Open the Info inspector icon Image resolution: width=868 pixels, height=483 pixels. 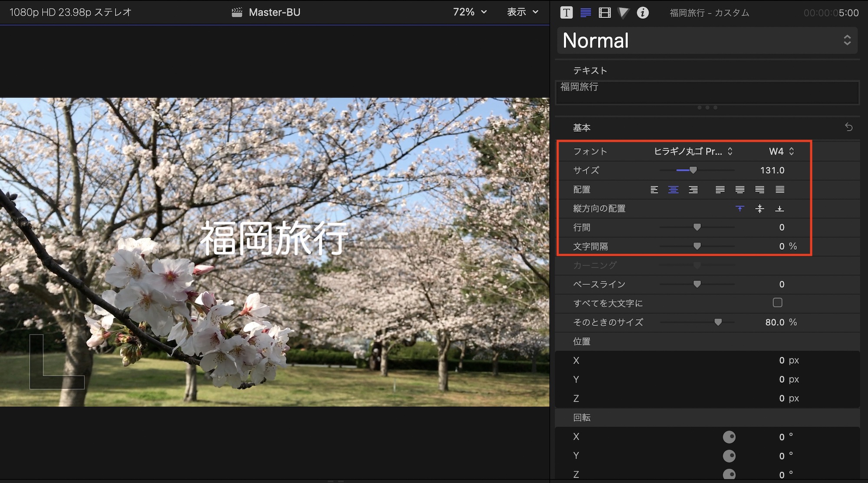coord(643,13)
